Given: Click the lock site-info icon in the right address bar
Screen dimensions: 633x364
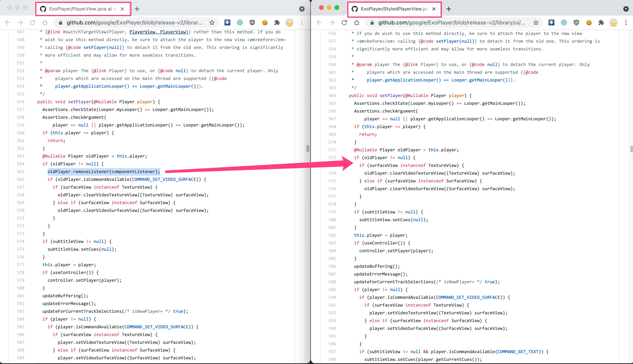Looking at the screenshot, I should pos(372,23).
